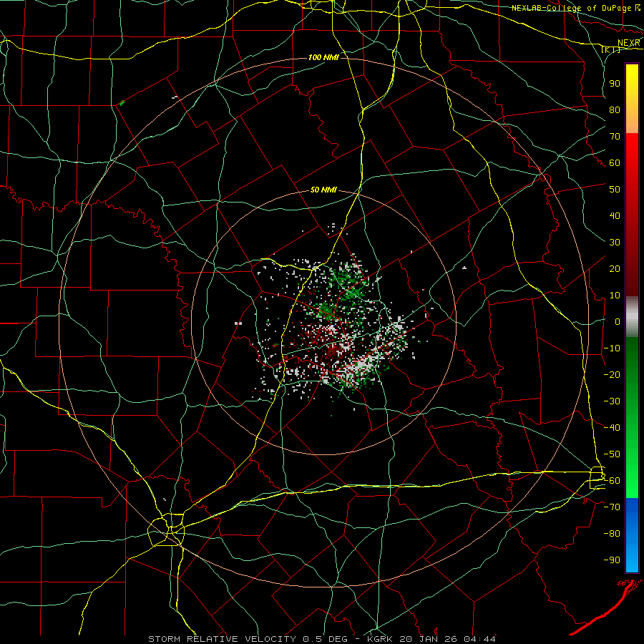Select the 0 value on the velocity scale

click(618, 321)
